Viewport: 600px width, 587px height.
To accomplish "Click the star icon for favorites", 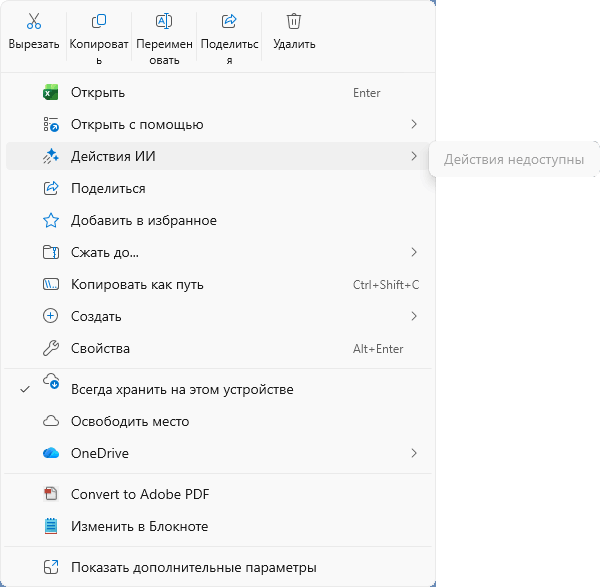I will 51,220.
